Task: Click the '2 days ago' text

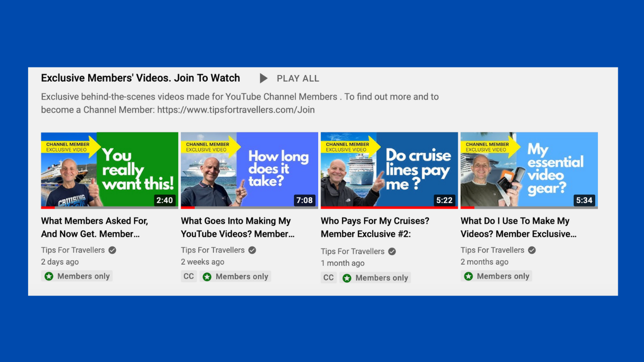Action: [60, 262]
